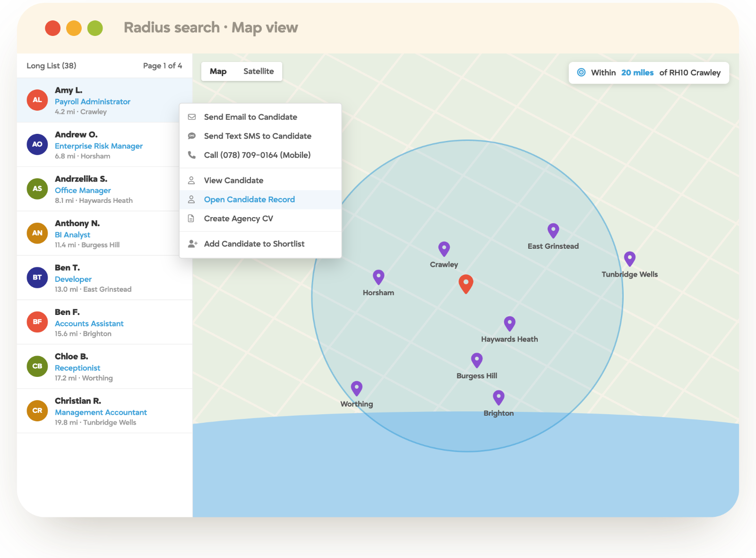Screen dimensions: 756x558
Task: Click the phone icon beside Call
Action: coord(192,155)
